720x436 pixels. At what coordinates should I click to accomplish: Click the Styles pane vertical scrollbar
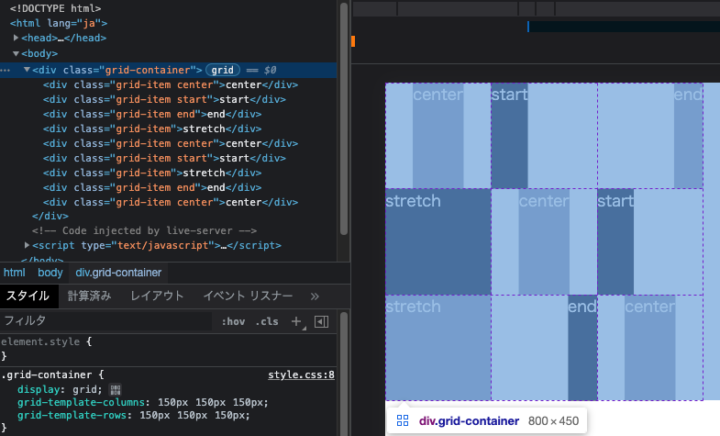point(344,374)
